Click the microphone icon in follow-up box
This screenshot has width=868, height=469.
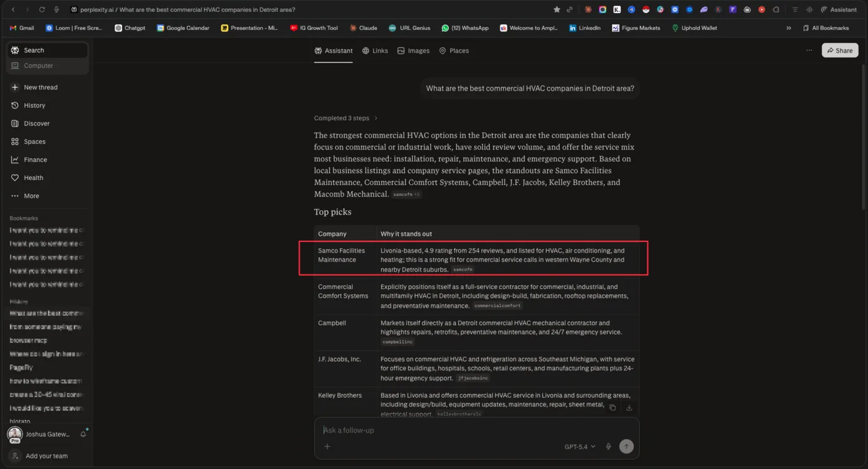tap(608, 447)
